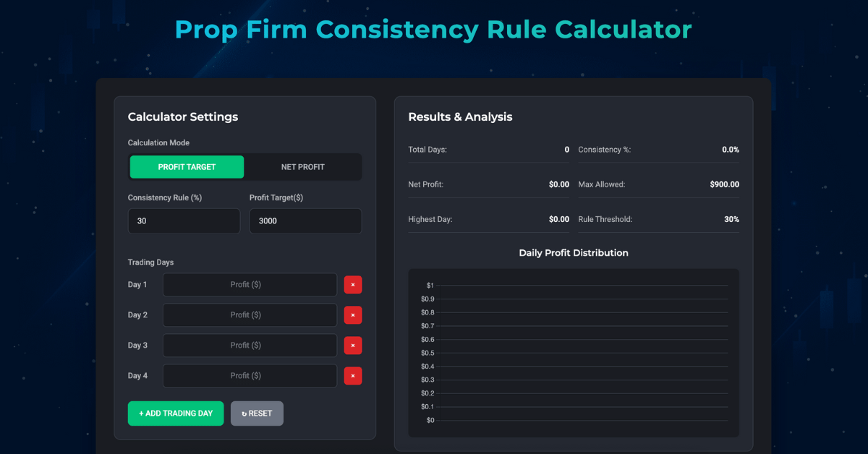The width and height of the screenshot is (868, 454).
Task: Switch to Net Profit calculation mode
Action: coord(304,166)
